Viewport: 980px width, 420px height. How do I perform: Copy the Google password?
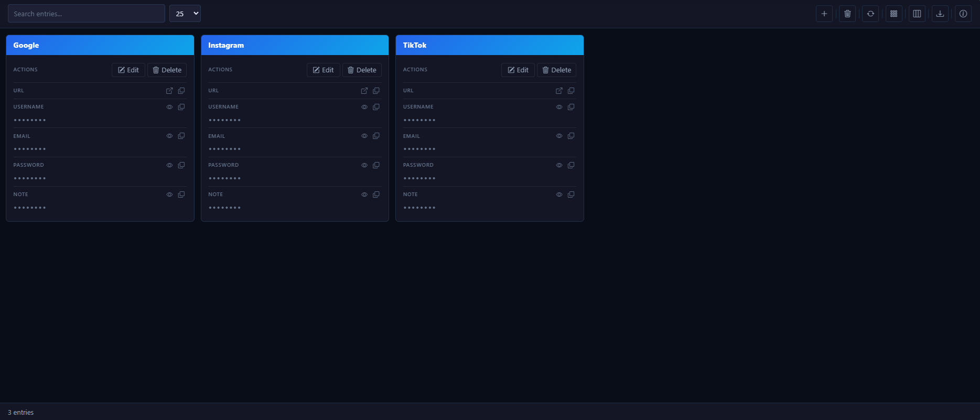click(181, 165)
